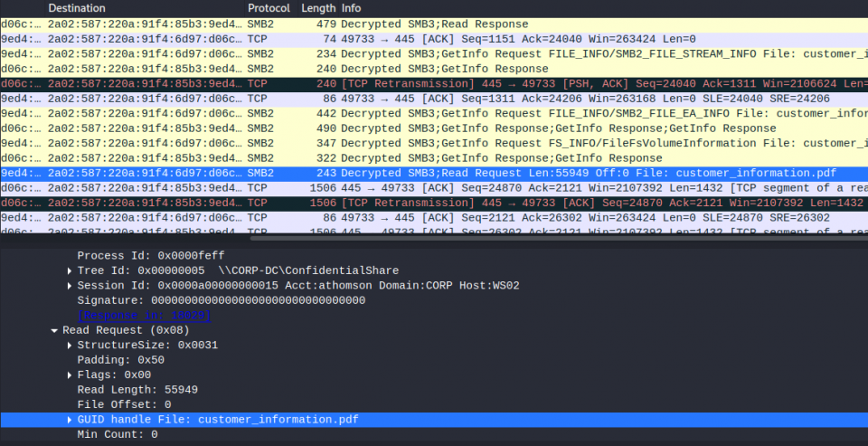Image resolution: width=868 pixels, height=446 pixels.
Task: Select the Read Request Len:55949 packet row
Action: (x=434, y=174)
